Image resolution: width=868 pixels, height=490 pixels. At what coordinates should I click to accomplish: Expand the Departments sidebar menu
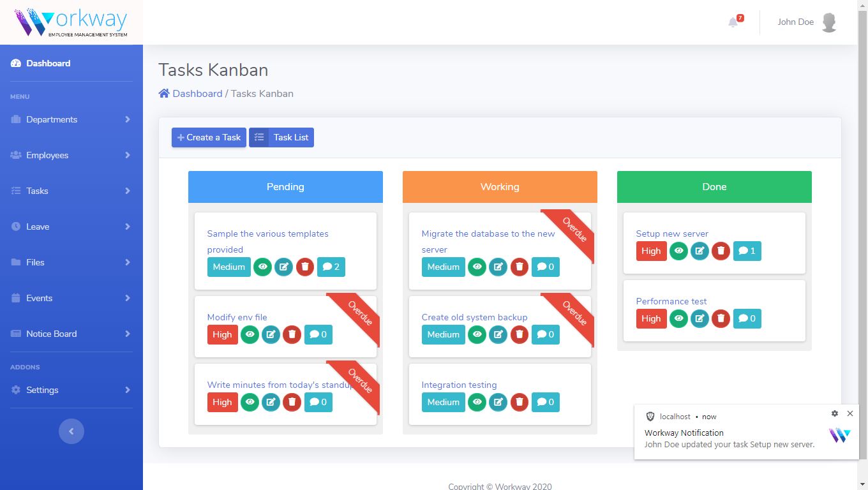point(71,119)
